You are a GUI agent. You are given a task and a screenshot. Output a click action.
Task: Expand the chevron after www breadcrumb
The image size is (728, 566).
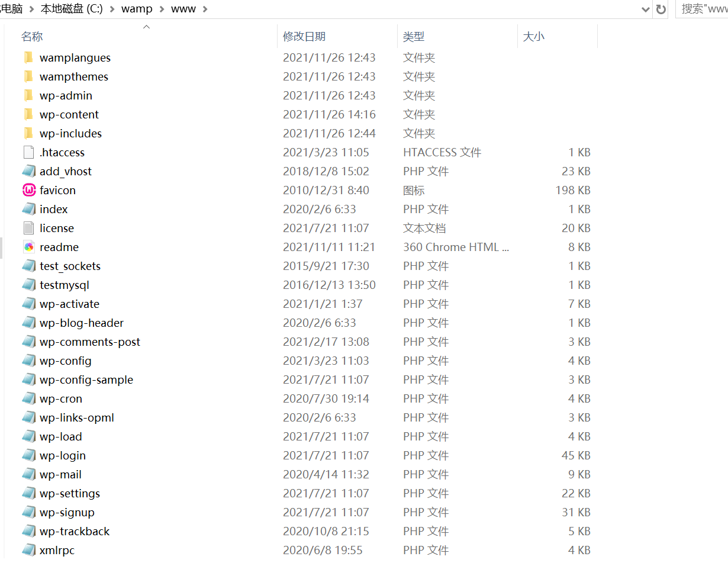point(205,9)
